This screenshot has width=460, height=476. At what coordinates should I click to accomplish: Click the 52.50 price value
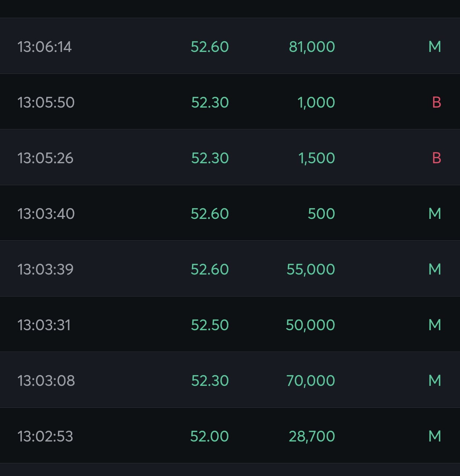click(210, 325)
